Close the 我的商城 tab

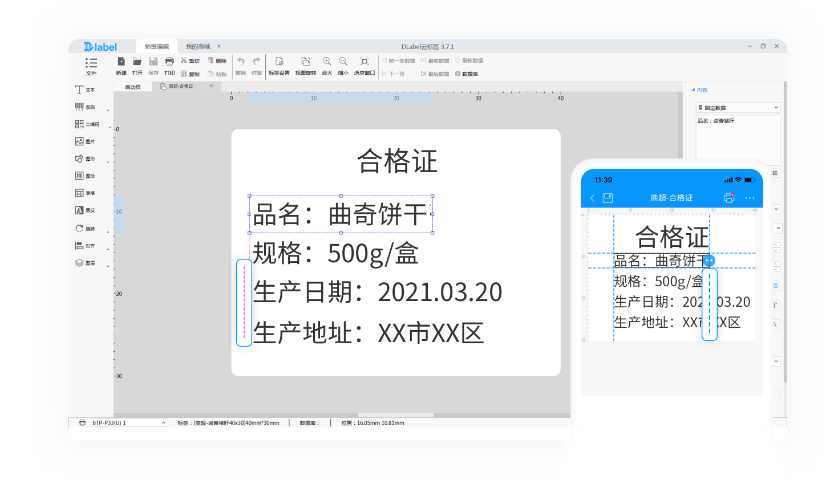pyautogui.click(x=218, y=46)
